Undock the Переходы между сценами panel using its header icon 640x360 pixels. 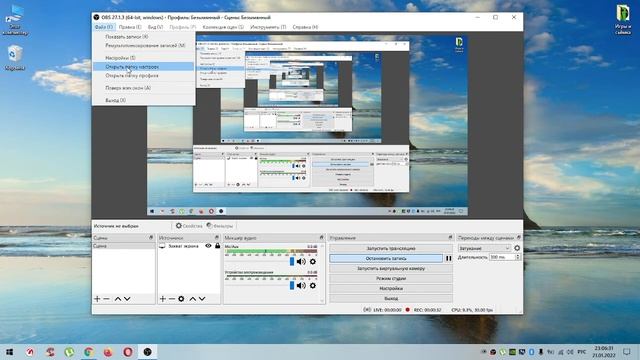(519, 238)
